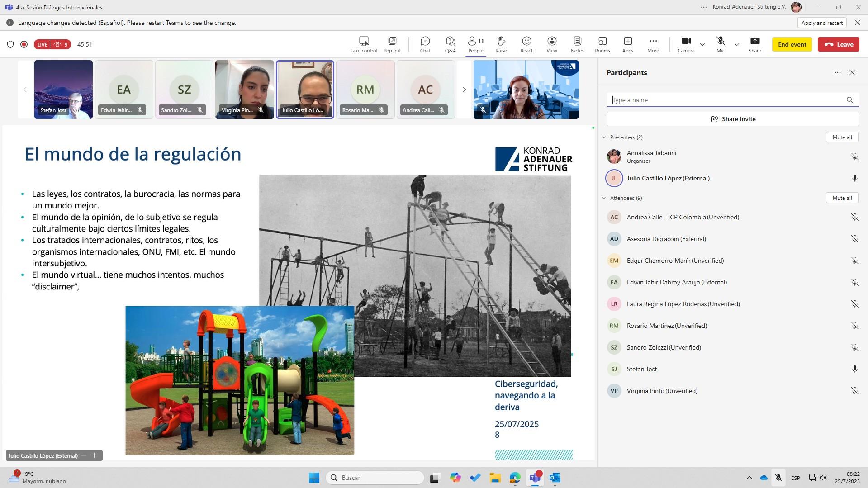Image resolution: width=868 pixels, height=488 pixels.
Task: Open Breakout Rooms
Action: tap(602, 44)
